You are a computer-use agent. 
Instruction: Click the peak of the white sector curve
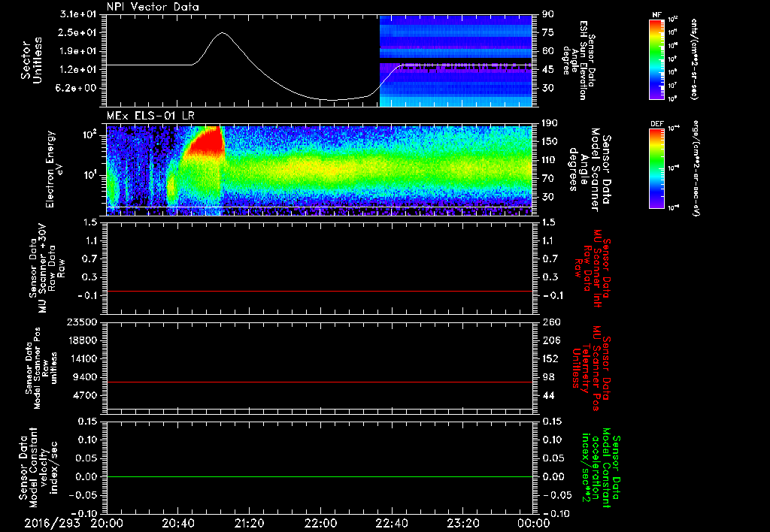click(x=223, y=33)
